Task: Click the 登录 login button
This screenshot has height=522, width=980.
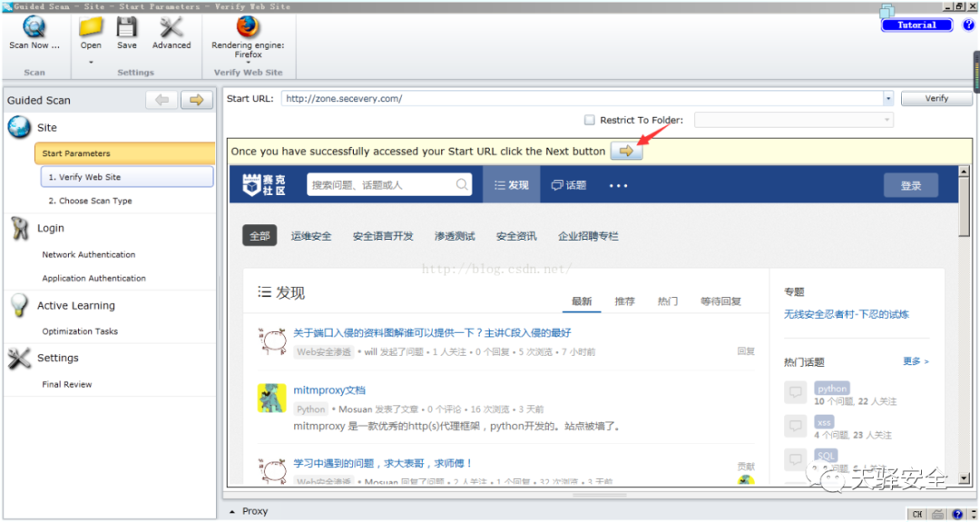Action: [x=911, y=186]
